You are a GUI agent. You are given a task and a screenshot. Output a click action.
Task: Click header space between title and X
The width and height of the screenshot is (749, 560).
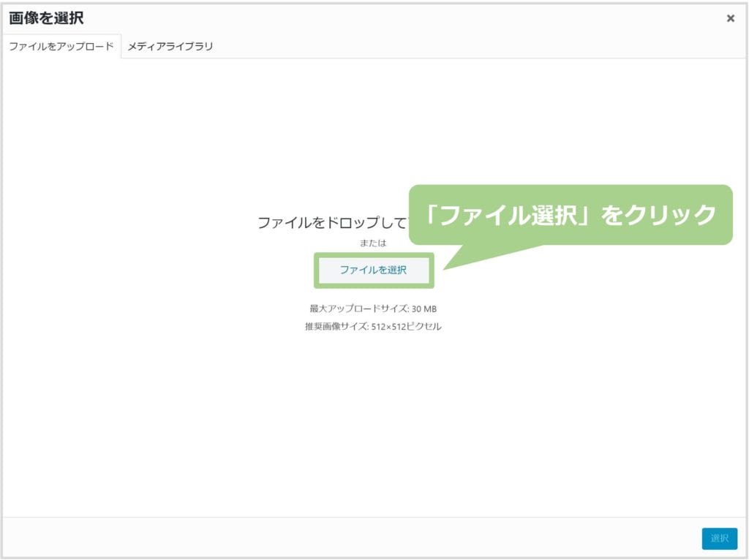tap(402, 19)
